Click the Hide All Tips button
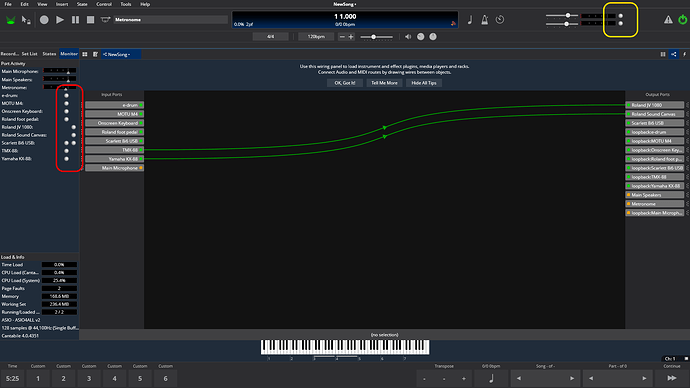This screenshot has height=388, width=690. point(424,83)
